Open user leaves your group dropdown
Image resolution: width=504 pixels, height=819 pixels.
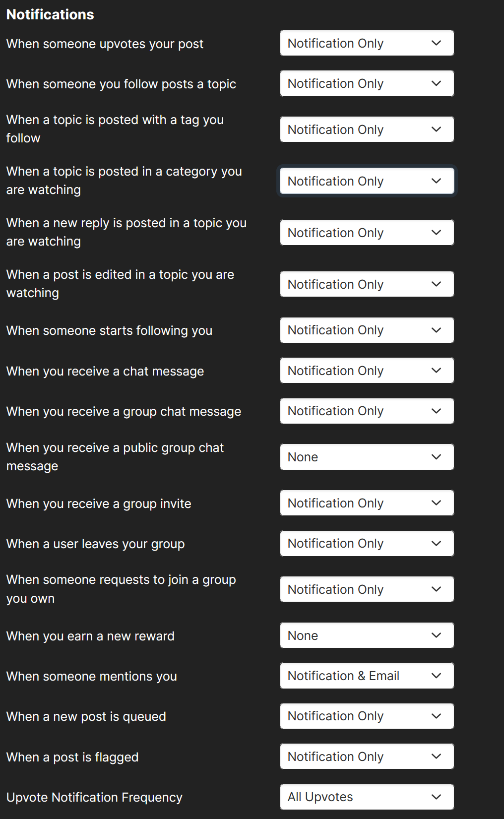(367, 543)
